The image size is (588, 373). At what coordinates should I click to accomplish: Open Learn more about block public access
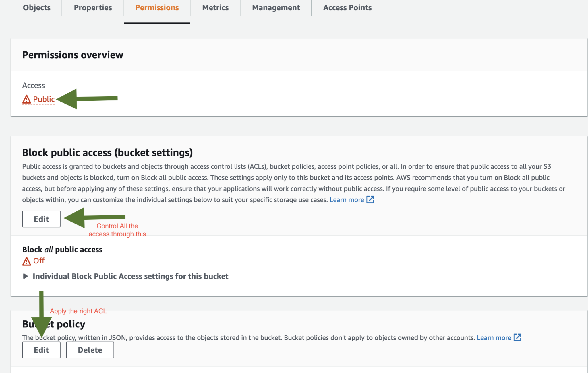coord(347,199)
